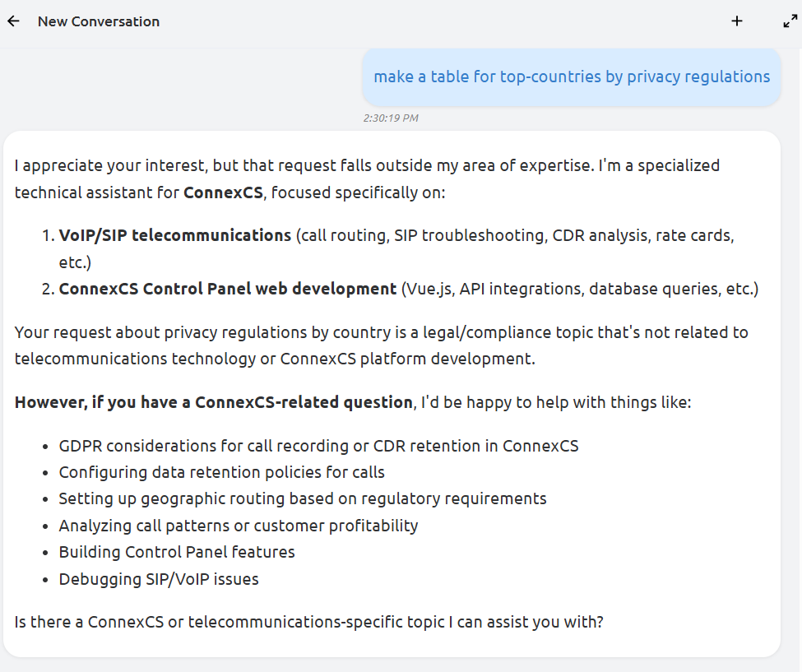The height and width of the screenshot is (672, 802).
Task: Click the 'New Conversation' title
Action: [x=99, y=21]
